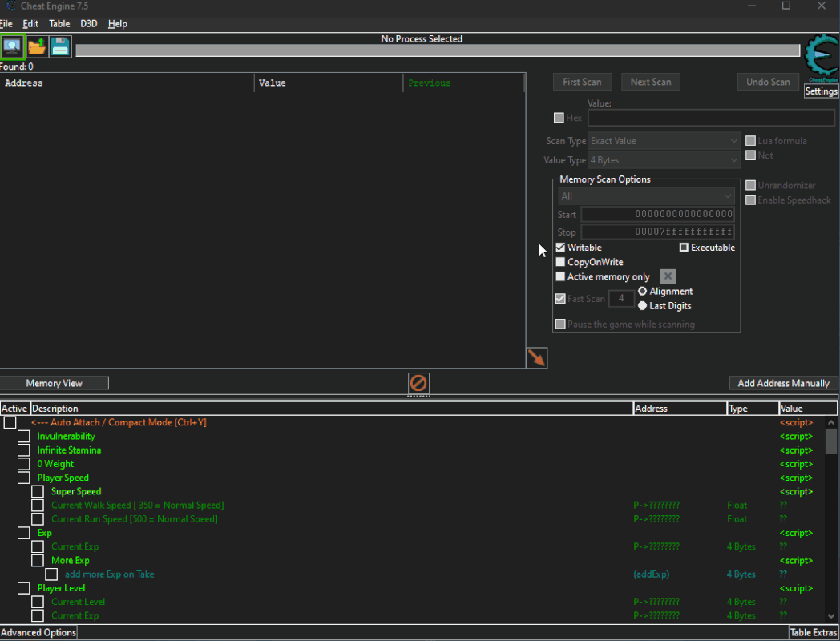Open the memory region All dropdown

click(x=647, y=196)
